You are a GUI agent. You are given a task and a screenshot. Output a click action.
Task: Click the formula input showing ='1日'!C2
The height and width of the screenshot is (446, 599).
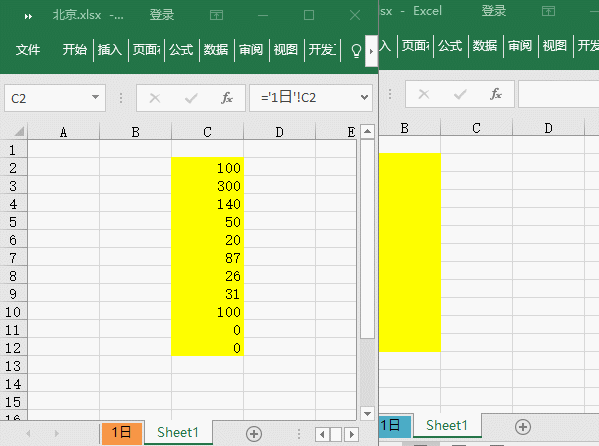click(308, 98)
